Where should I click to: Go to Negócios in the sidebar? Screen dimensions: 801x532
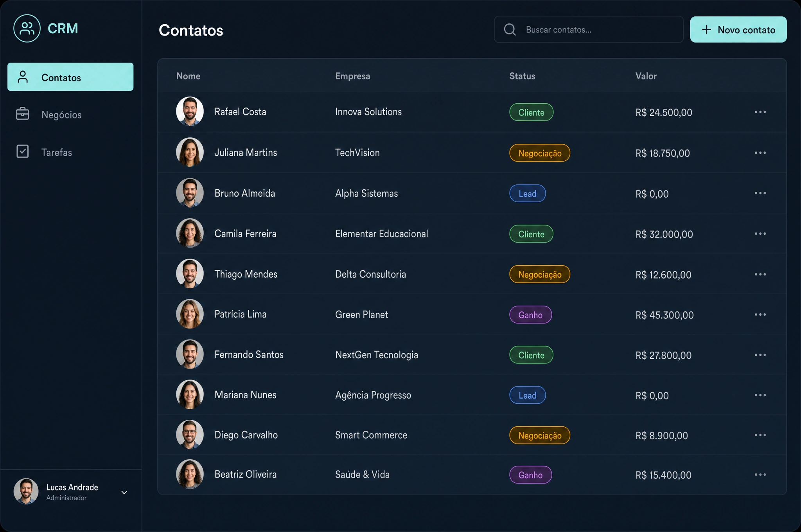[x=61, y=115]
